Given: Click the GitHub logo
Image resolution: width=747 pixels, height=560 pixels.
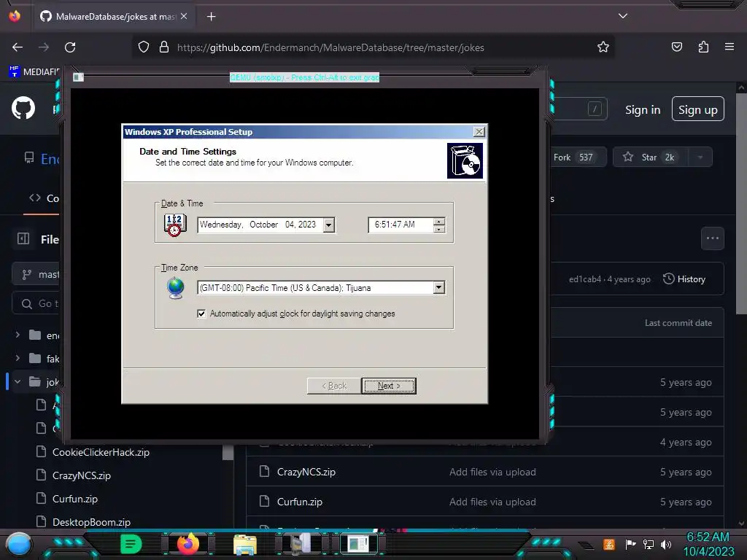Looking at the screenshot, I should click(23, 108).
